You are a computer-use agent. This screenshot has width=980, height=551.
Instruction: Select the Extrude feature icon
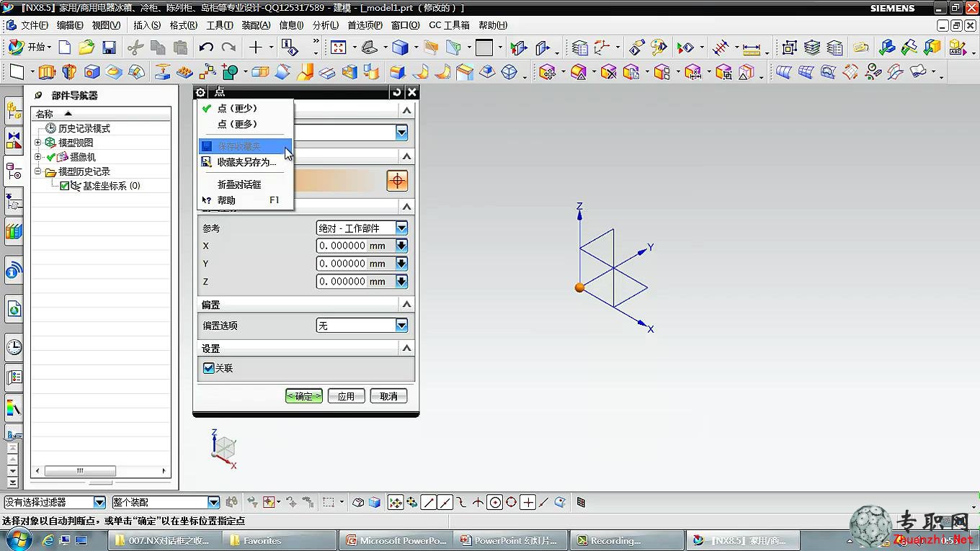click(47, 72)
